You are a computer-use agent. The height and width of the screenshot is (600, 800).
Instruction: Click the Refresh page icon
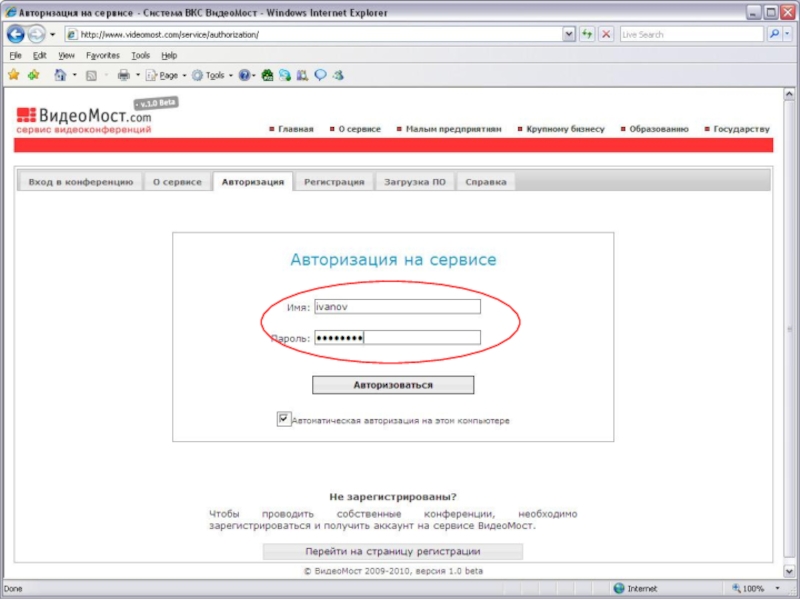tap(587, 34)
